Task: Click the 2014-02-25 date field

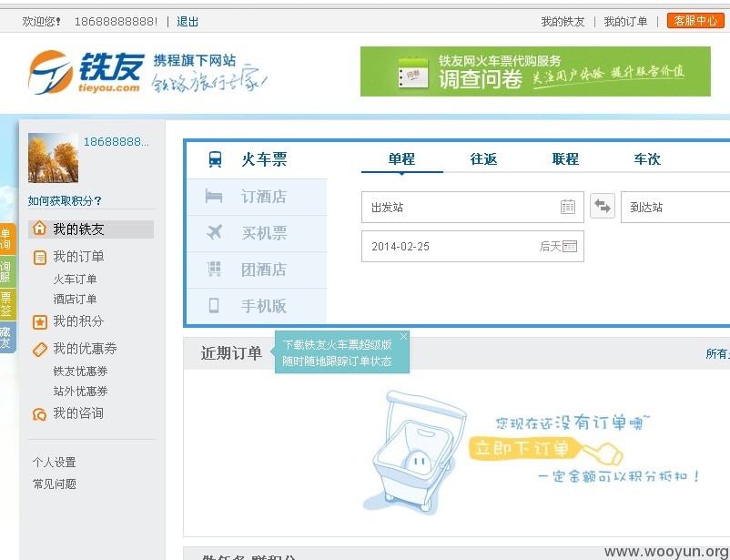Action: tap(472, 246)
